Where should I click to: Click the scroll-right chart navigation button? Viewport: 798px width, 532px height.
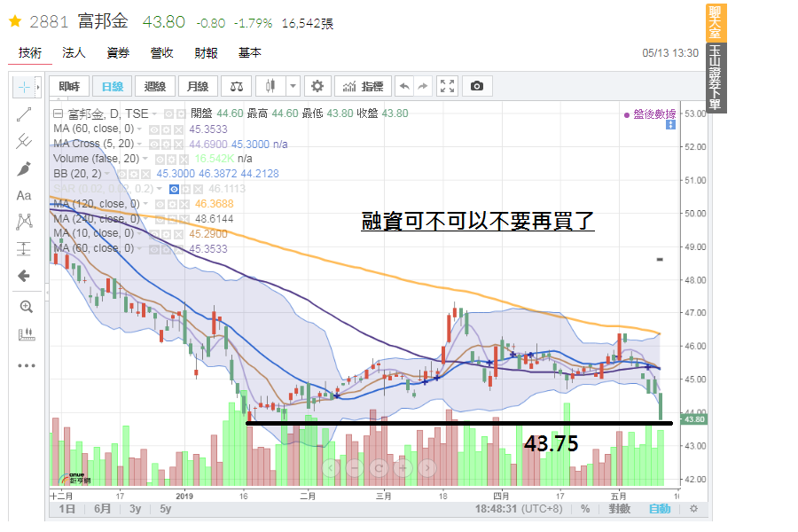(427, 467)
